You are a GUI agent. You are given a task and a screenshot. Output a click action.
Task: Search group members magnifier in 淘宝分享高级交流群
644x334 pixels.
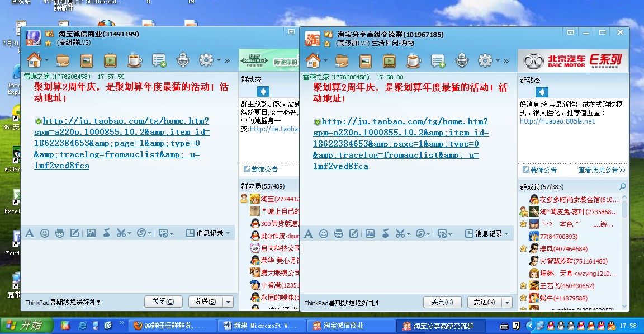(623, 186)
